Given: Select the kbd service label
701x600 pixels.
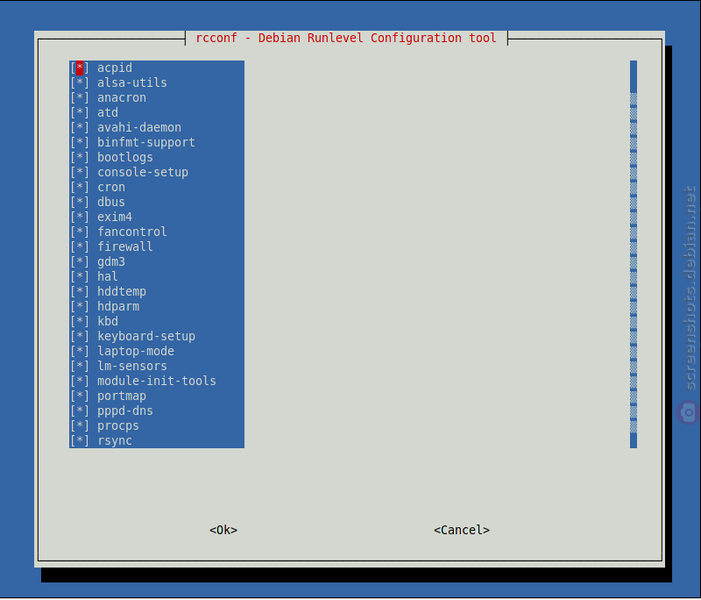Looking at the screenshot, I should pos(108,321).
